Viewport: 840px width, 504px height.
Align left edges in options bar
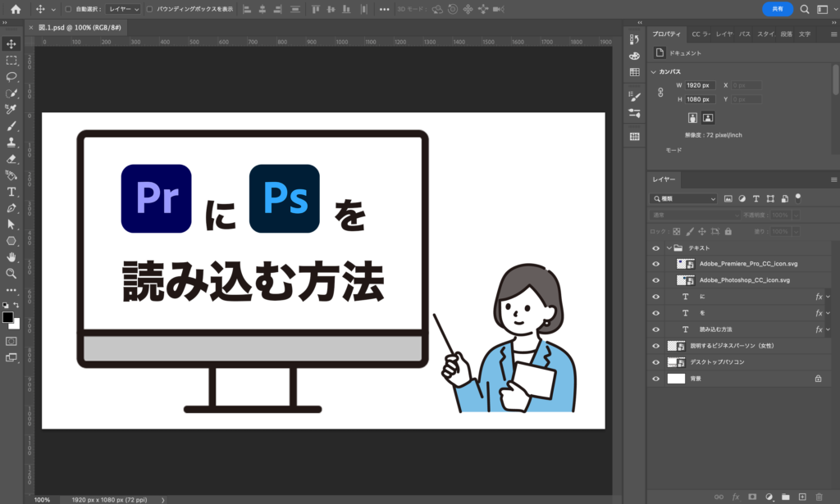(x=247, y=9)
